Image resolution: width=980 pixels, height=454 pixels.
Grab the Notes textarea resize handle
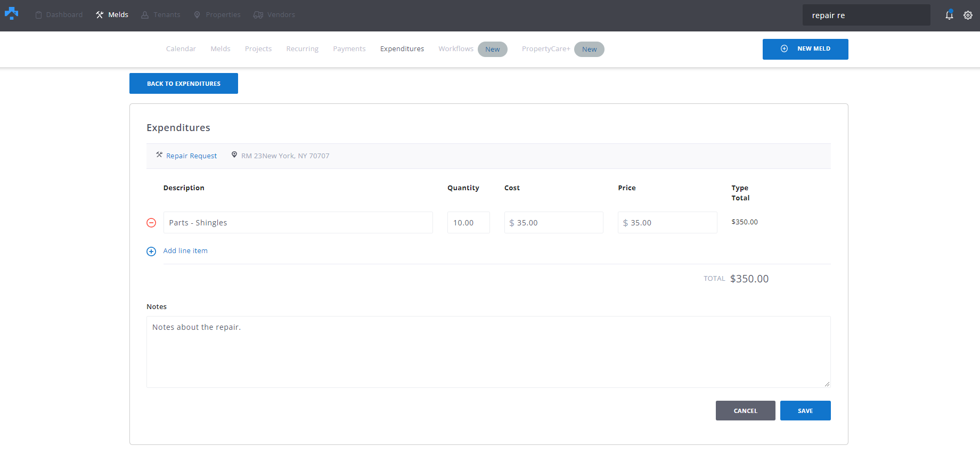827,384
